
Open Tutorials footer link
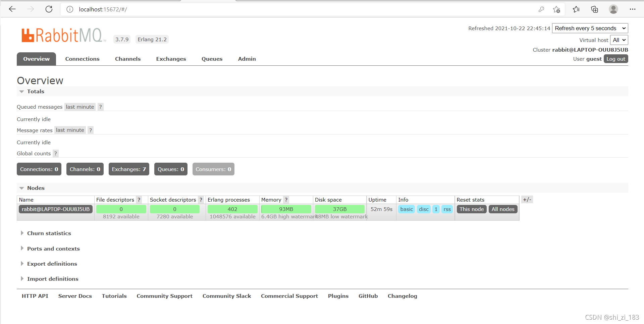114,296
